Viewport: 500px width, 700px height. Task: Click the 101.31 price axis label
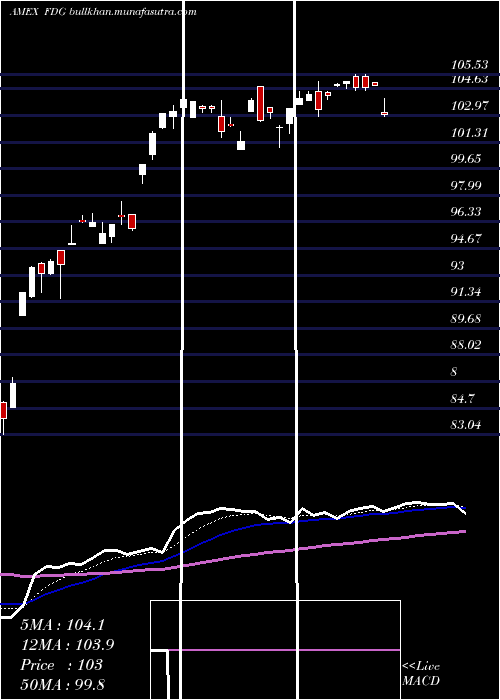(469, 133)
